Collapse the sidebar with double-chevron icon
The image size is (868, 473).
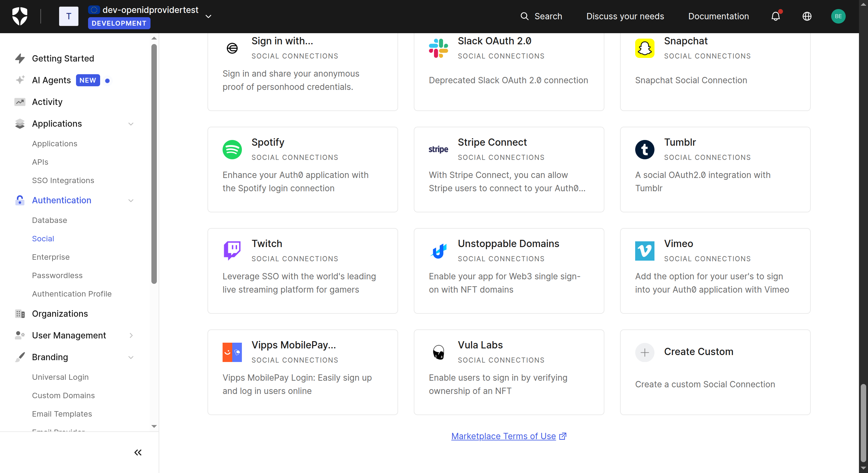click(138, 452)
